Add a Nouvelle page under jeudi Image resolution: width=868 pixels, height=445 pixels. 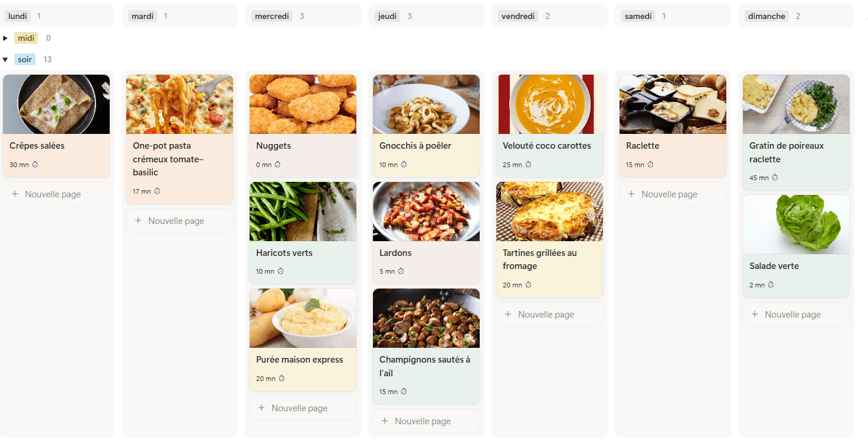[x=422, y=421]
